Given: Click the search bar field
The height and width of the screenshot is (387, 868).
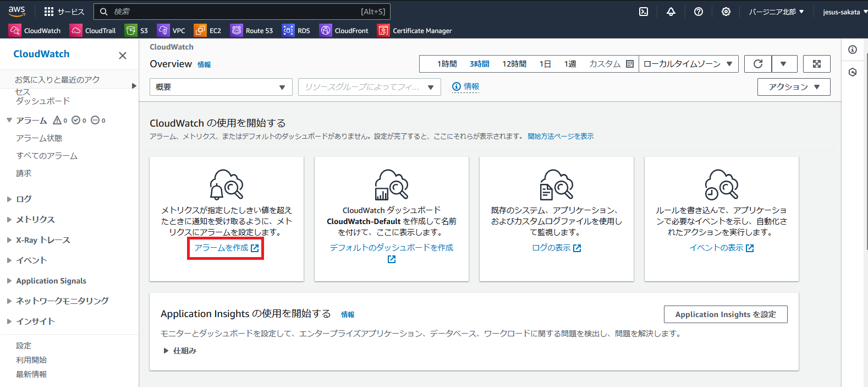Looking at the screenshot, I should pyautogui.click(x=242, y=12).
